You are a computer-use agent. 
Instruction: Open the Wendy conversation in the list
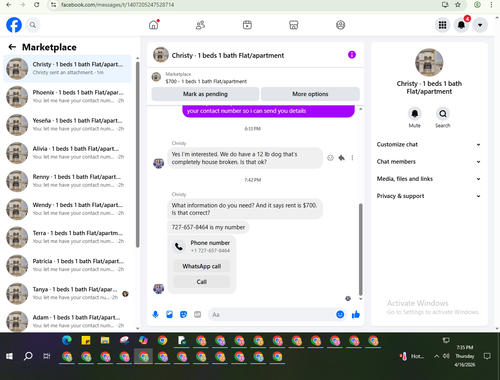67,209
